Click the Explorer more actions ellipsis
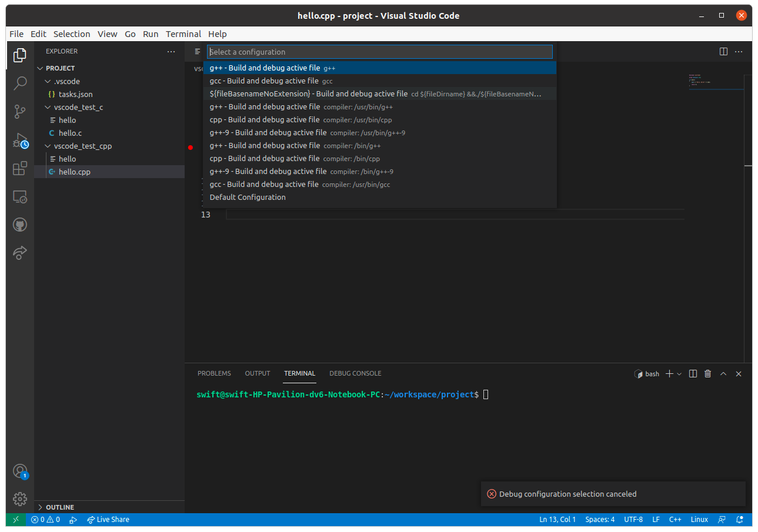The width and height of the screenshot is (758, 532). [171, 52]
